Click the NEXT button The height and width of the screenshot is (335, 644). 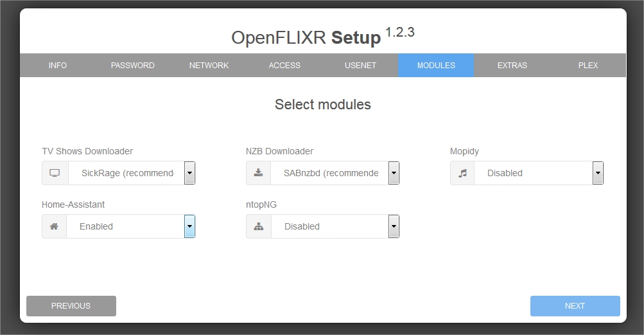coord(575,306)
